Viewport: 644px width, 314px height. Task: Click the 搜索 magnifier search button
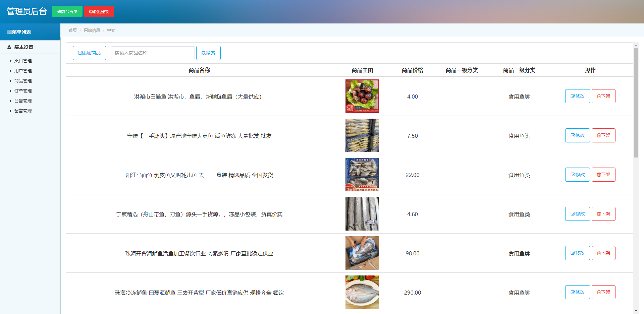(x=208, y=53)
